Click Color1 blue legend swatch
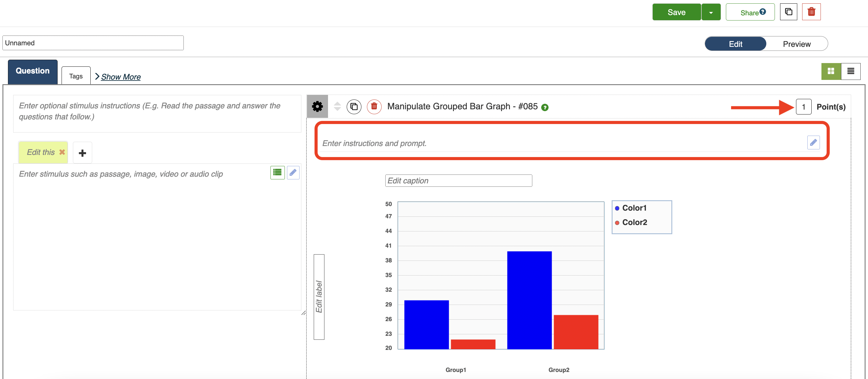Screen dimensions: 868x379 (x=617, y=208)
